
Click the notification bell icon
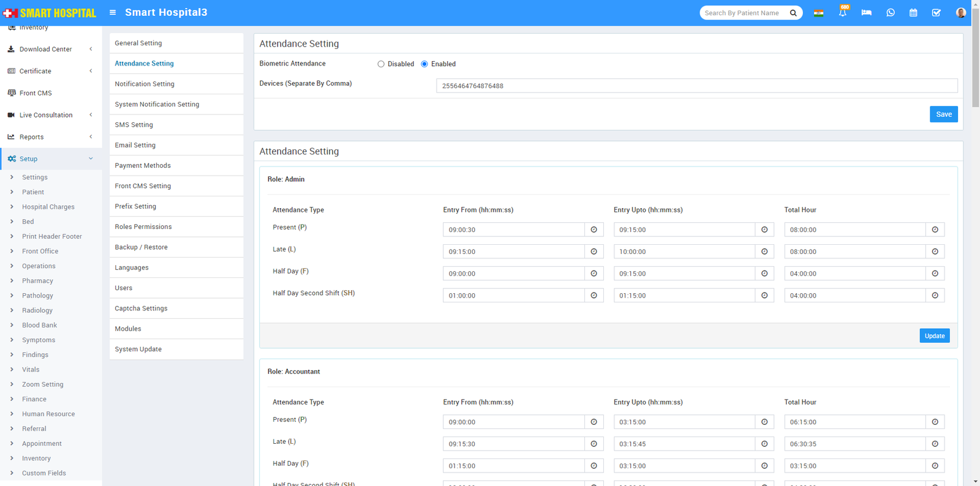point(843,13)
